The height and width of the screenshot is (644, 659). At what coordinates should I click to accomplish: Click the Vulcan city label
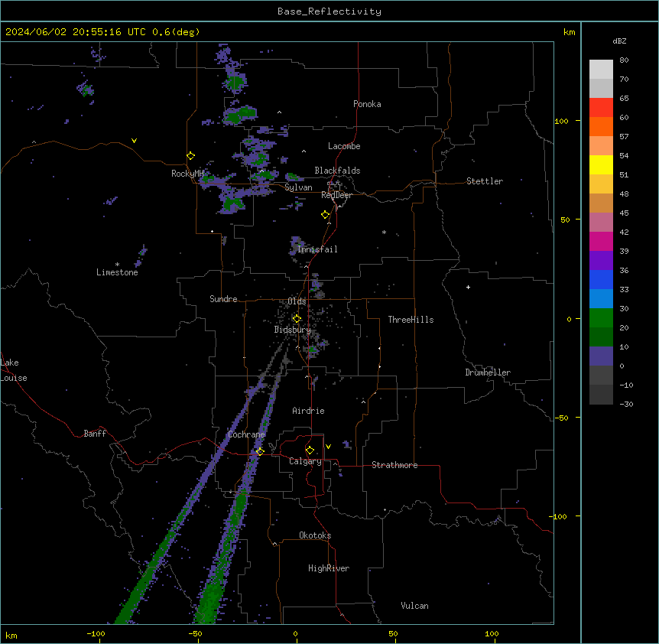(x=414, y=606)
